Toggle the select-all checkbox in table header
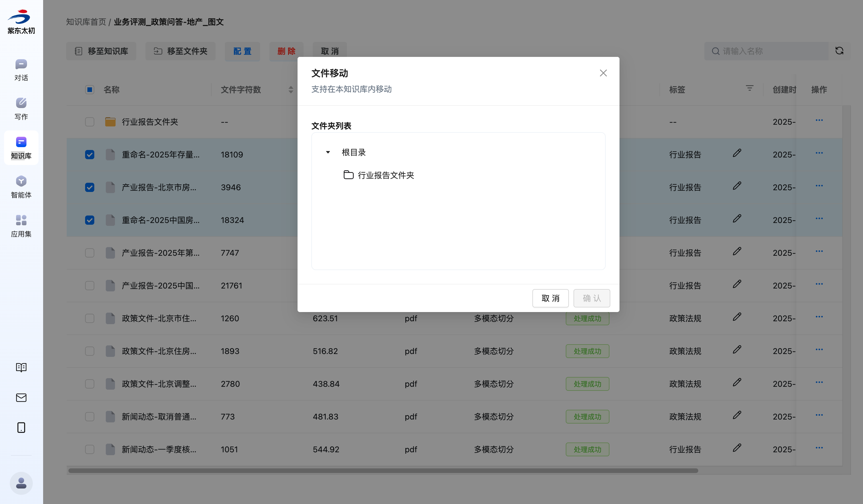The image size is (863, 504). 90,90
